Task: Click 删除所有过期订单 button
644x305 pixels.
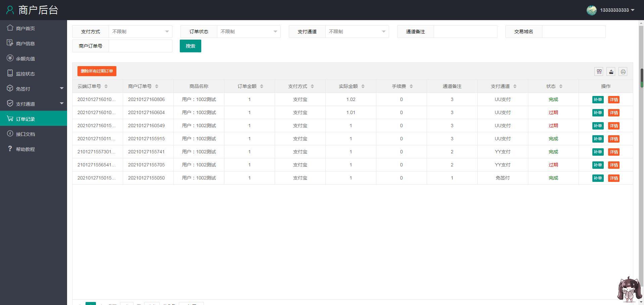Action: (97, 71)
